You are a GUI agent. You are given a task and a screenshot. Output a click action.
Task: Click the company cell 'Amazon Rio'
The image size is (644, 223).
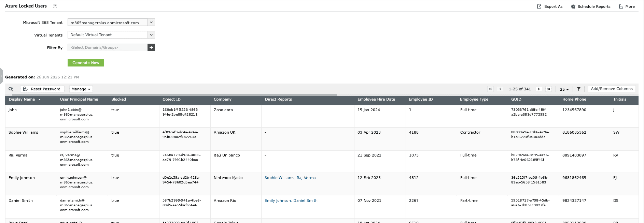point(225,200)
